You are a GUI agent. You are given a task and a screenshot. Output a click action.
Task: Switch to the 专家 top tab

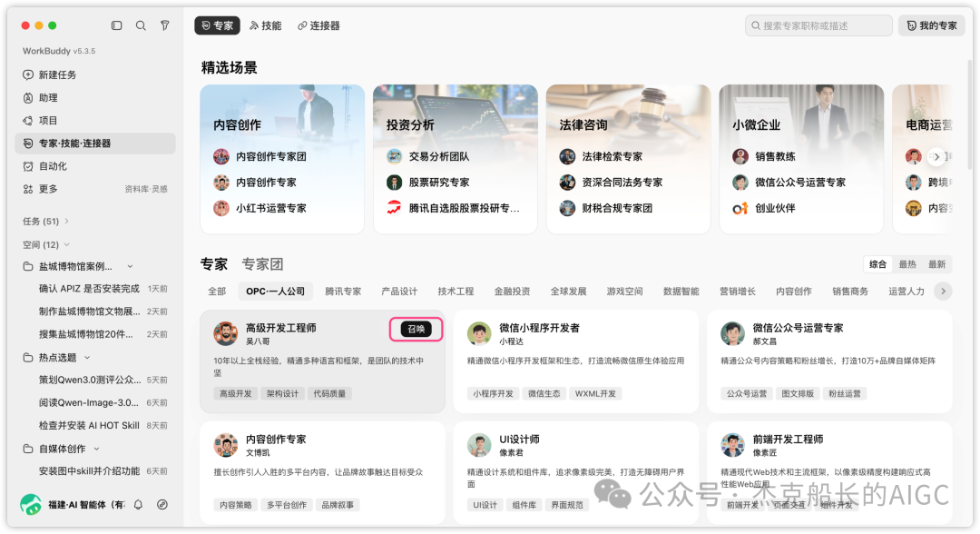point(217,25)
